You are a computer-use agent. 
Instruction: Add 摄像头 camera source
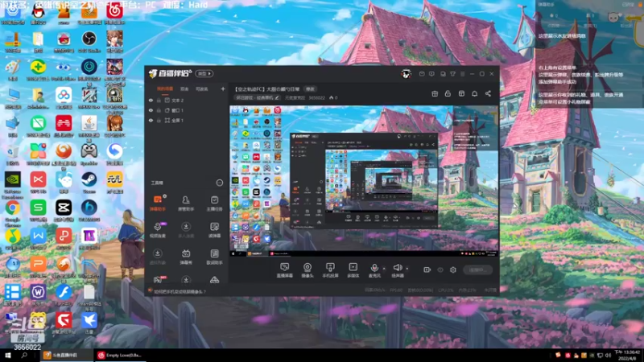click(x=308, y=270)
